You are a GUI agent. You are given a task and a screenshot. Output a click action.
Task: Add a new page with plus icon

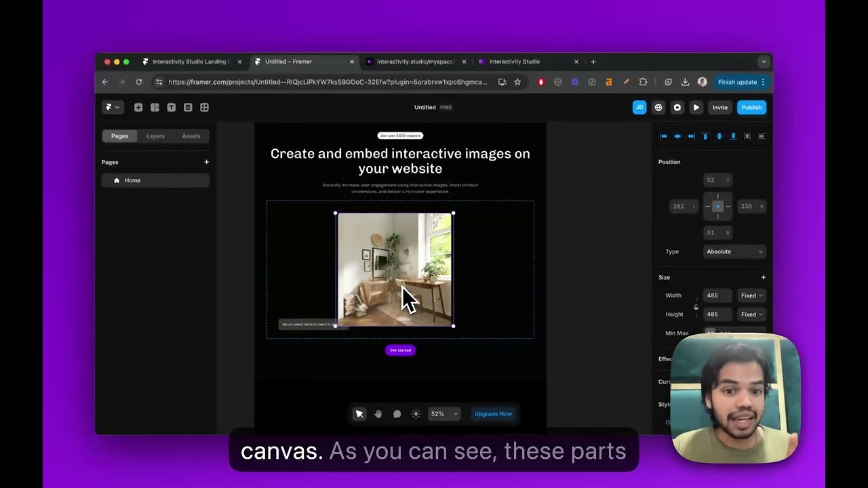[206, 162]
